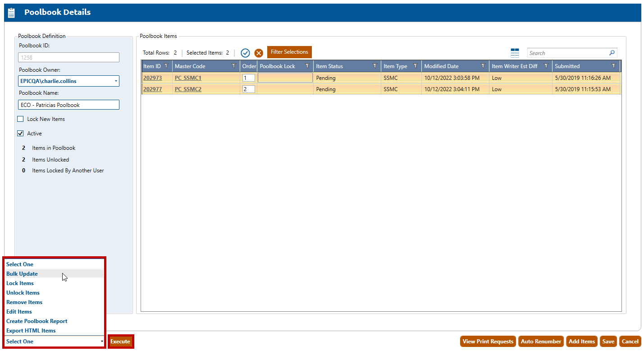The height and width of the screenshot is (351, 644).
Task: Enable the Lock New Items checkbox
Action: [20, 119]
